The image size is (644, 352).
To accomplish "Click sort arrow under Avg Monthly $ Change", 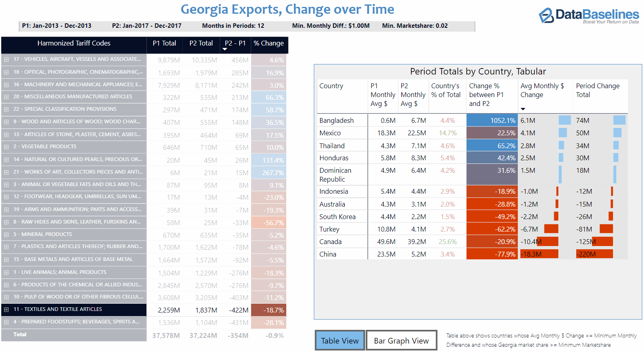I will tap(523, 109).
